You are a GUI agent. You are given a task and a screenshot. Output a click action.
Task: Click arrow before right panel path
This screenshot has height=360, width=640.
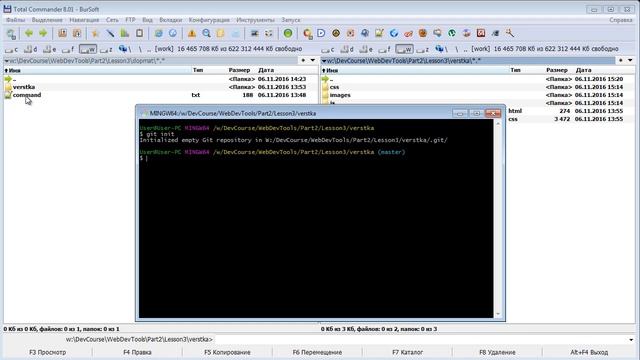324,61
